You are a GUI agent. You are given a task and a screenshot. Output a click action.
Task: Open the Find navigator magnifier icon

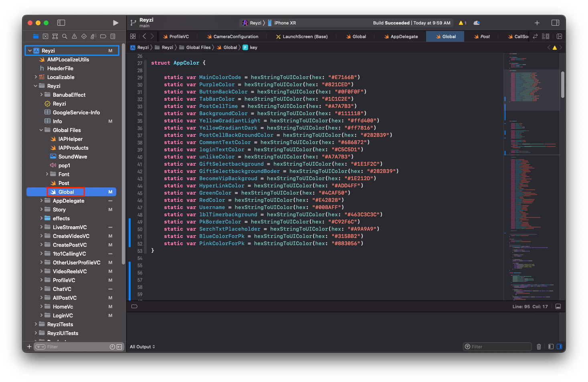[65, 37]
